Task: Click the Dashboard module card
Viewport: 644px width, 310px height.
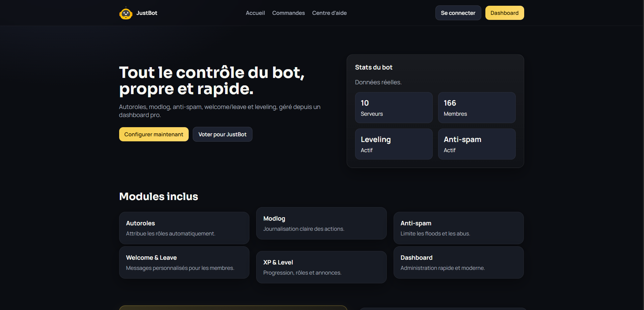Action: coord(458,262)
